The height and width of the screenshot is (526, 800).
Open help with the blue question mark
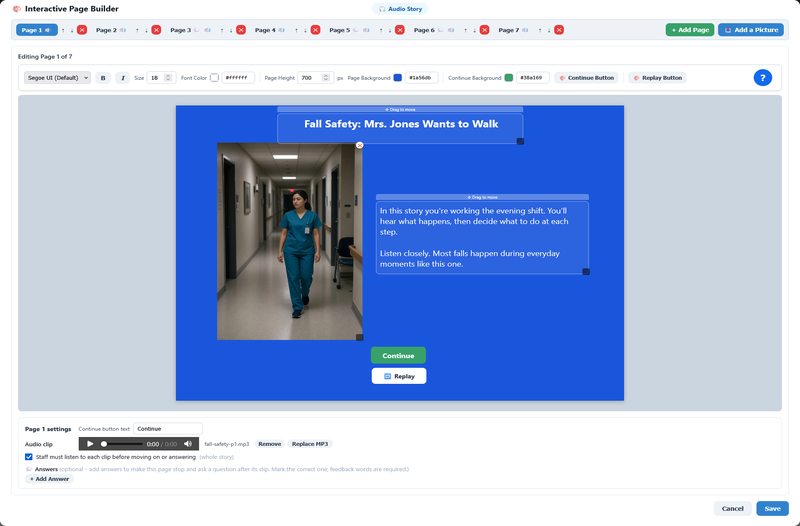tap(763, 78)
